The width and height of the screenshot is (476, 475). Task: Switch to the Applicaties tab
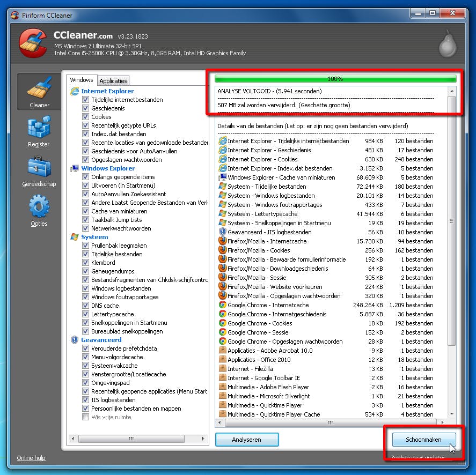click(113, 80)
